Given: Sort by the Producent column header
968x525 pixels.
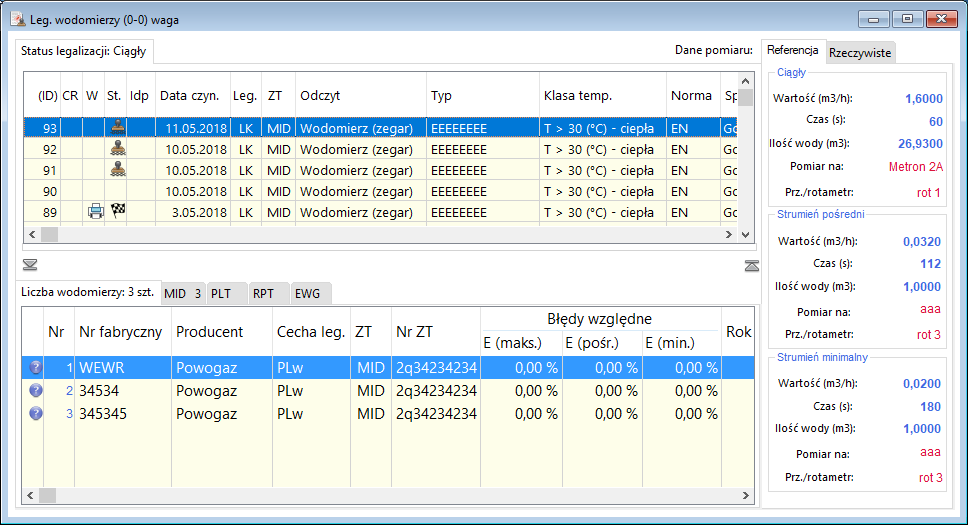Looking at the screenshot, I should tap(208, 331).
